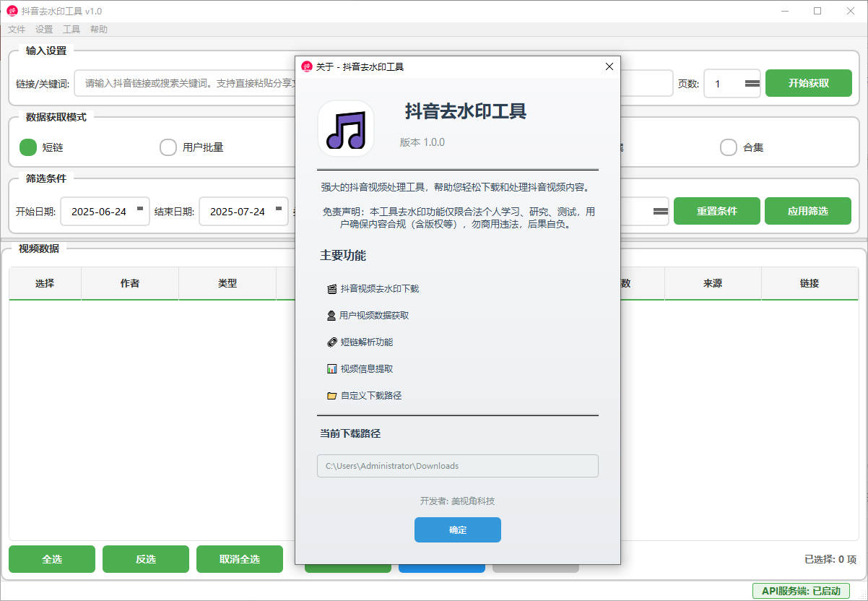Click the 类型 column header
868x601 pixels.
point(227,283)
